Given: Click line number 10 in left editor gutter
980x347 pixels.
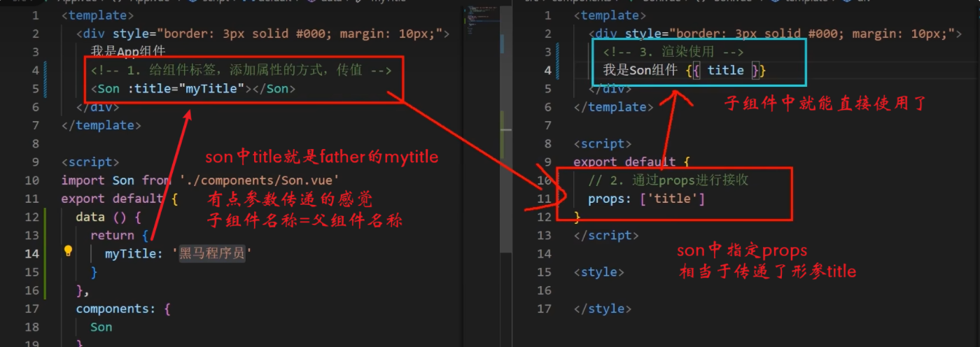Looking at the screenshot, I should tap(31, 180).
